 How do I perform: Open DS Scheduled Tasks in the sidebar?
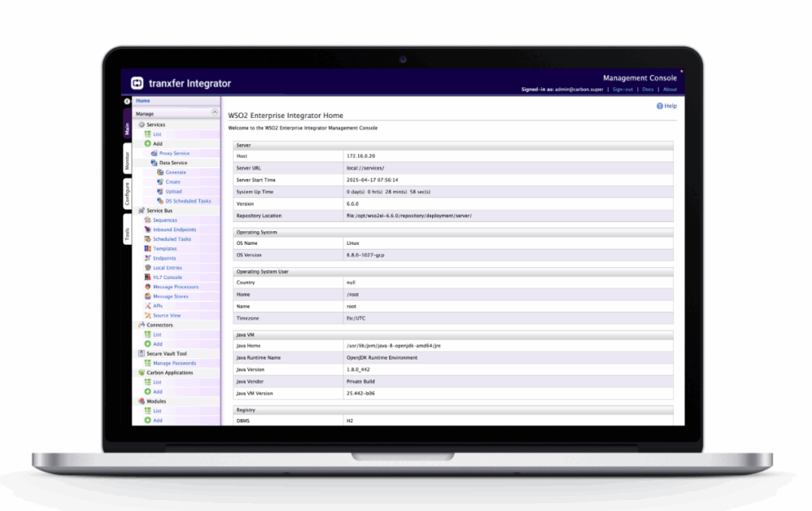(x=188, y=201)
